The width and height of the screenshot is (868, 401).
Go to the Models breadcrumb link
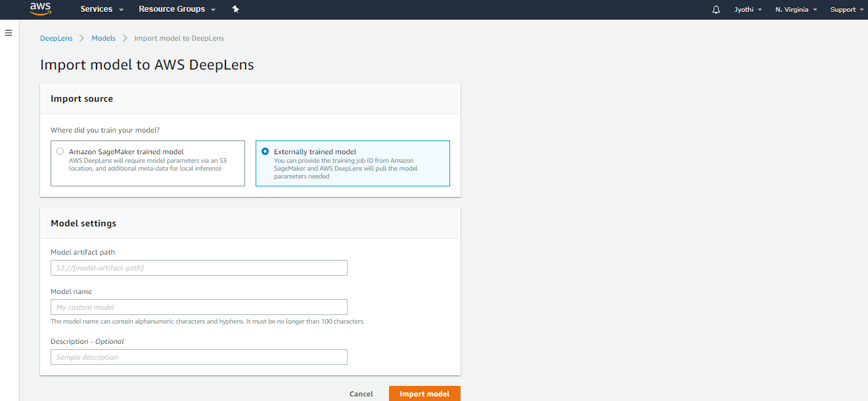pyautogui.click(x=103, y=38)
